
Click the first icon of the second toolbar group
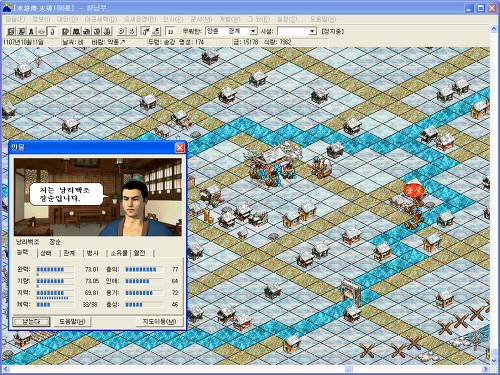coord(66,31)
